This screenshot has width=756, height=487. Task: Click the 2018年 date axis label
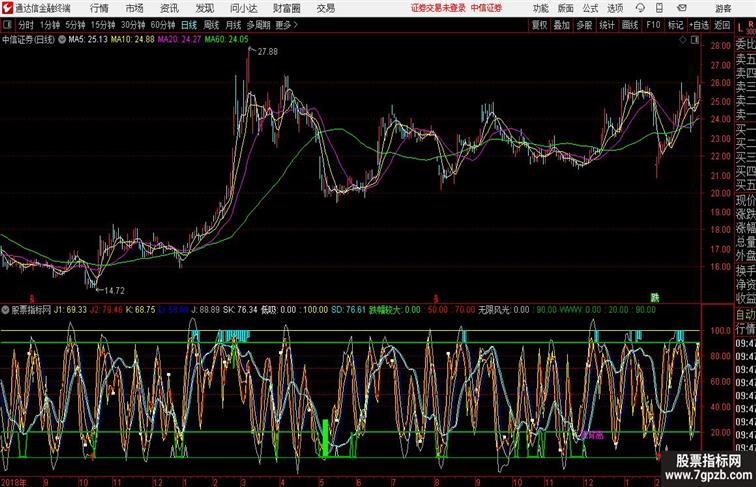(14, 482)
